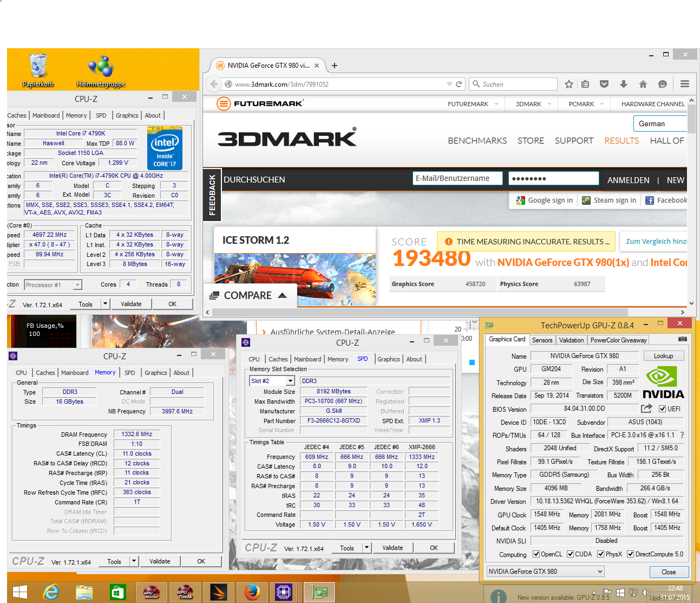Image resolution: width=700 pixels, height=603 pixels.
Task: Open the Firefox Hello chat icon
Action: point(662,84)
